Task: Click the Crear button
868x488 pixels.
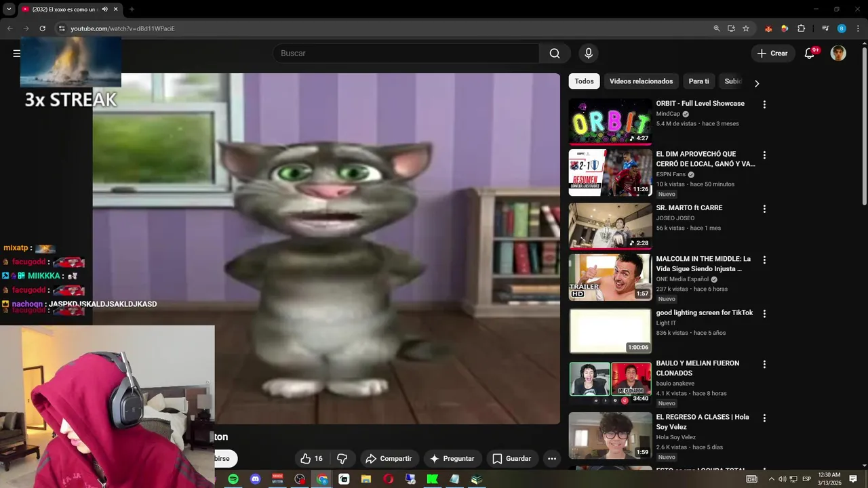Action: coord(773,54)
